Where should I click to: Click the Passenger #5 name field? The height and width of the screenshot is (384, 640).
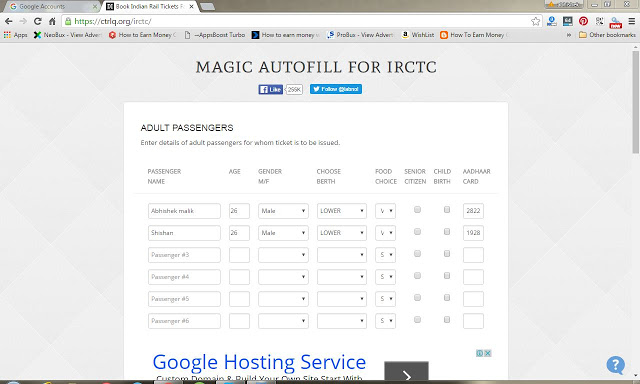click(184, 299)
